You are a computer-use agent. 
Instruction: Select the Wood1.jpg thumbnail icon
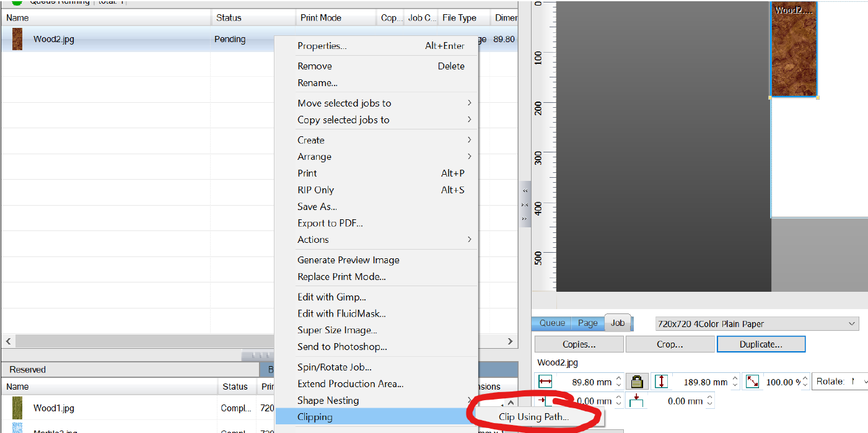point(17,408)
